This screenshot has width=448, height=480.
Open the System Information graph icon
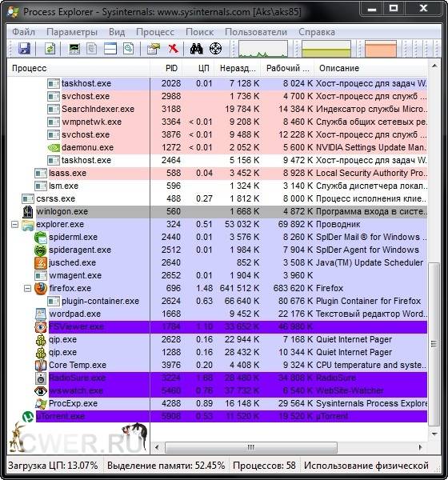pyautogui.click(x=74, y=48)
